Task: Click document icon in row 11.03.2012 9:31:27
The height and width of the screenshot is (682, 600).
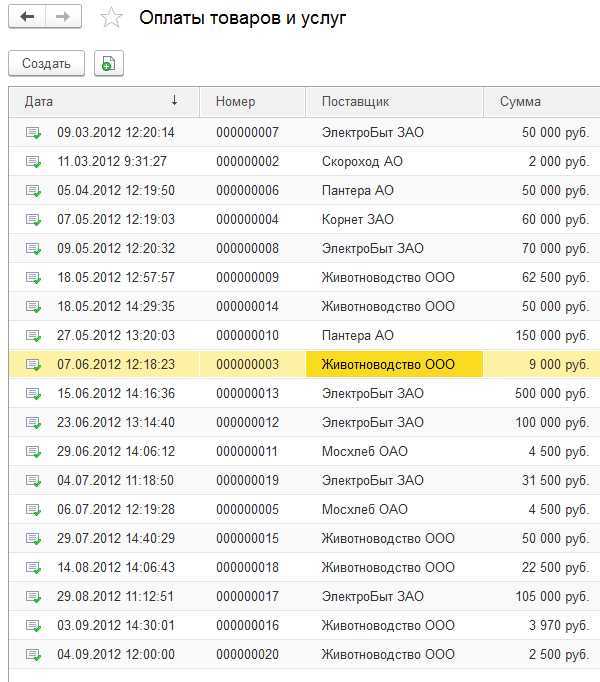Action: [34, 162]
